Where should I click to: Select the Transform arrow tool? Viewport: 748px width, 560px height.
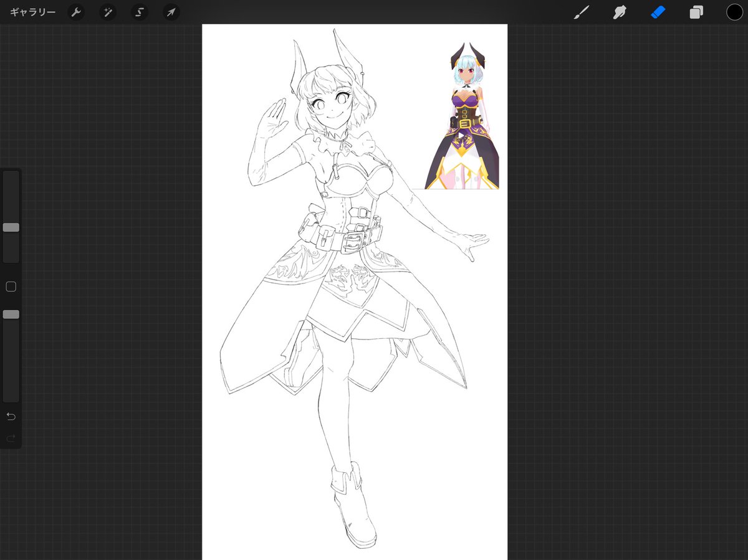171,12
